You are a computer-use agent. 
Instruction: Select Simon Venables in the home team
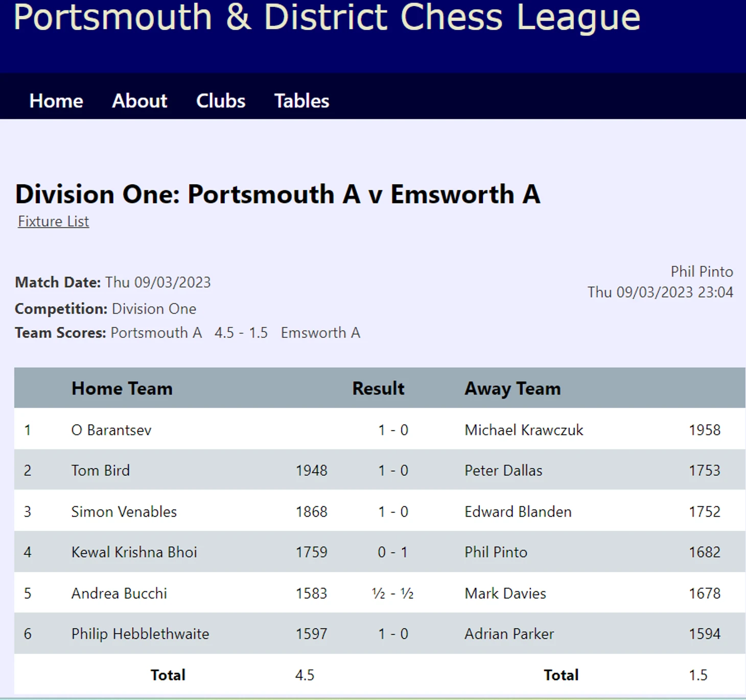click(124, 511)
